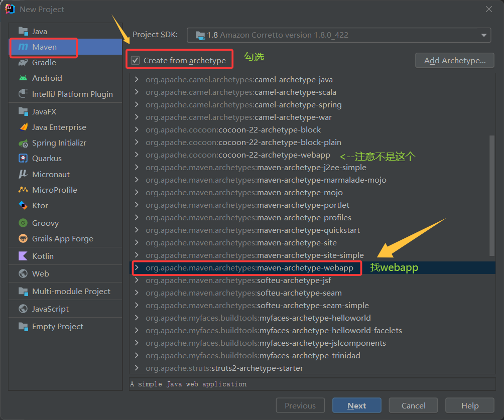Select camel-archetype-spring row
This screenshot has height=420, width=504.
(312, 104)
